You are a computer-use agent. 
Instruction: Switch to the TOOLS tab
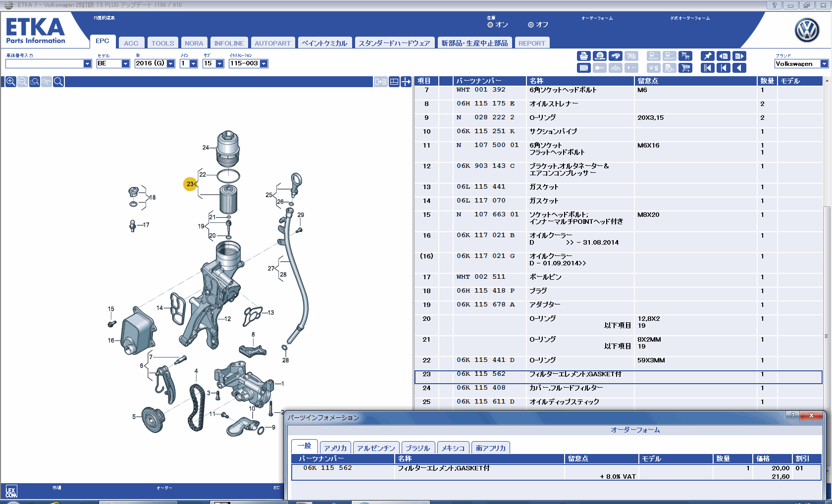click(x=163, y=43)
